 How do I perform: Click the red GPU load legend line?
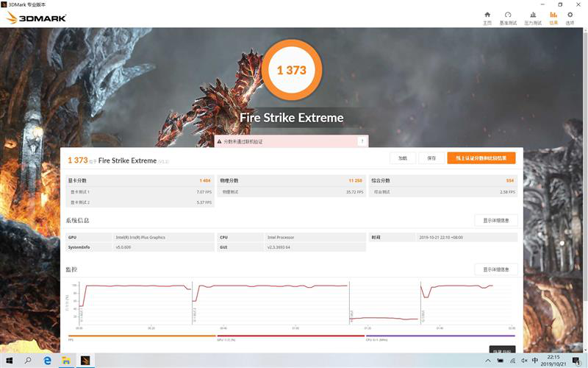pos(290,336)
